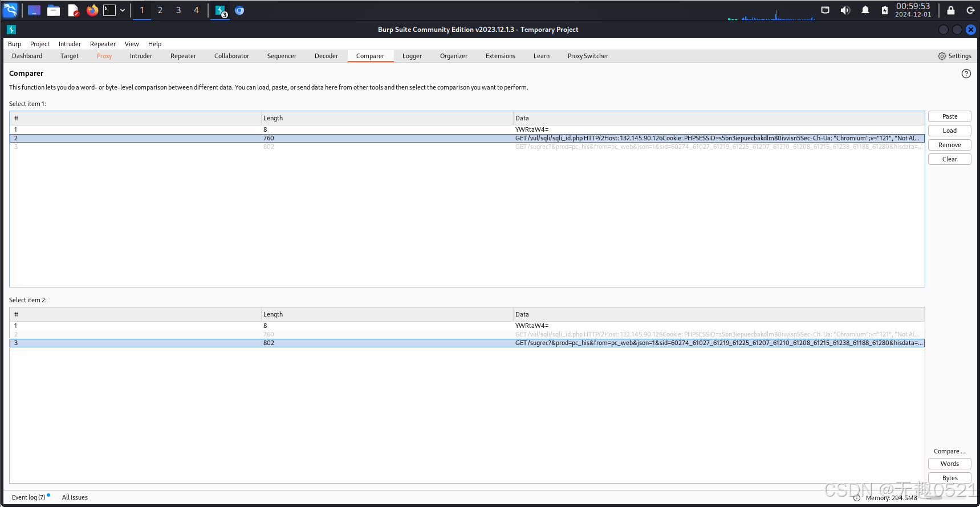The width and height of the screenshot is (980, 507).
Task: Switch to workspace 4
Action: pos(197,10)
